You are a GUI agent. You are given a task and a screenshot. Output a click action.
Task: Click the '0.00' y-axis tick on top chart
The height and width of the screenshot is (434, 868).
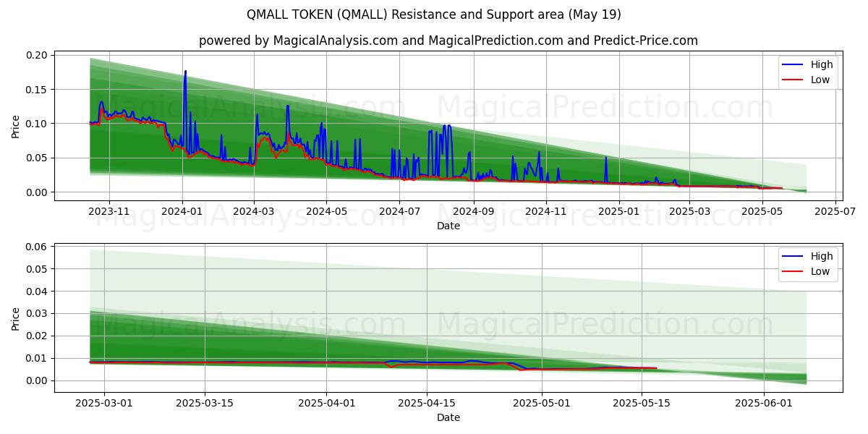click(x=38, y=192)
